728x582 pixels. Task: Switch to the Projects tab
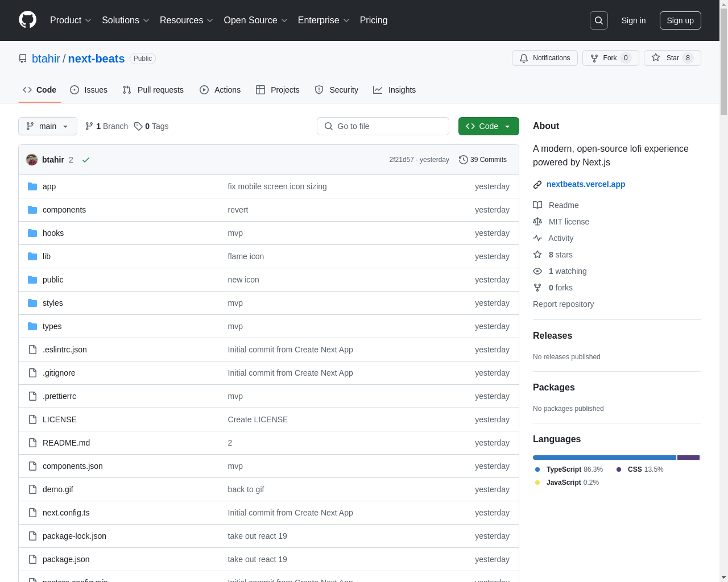click(x=278, y=90)
